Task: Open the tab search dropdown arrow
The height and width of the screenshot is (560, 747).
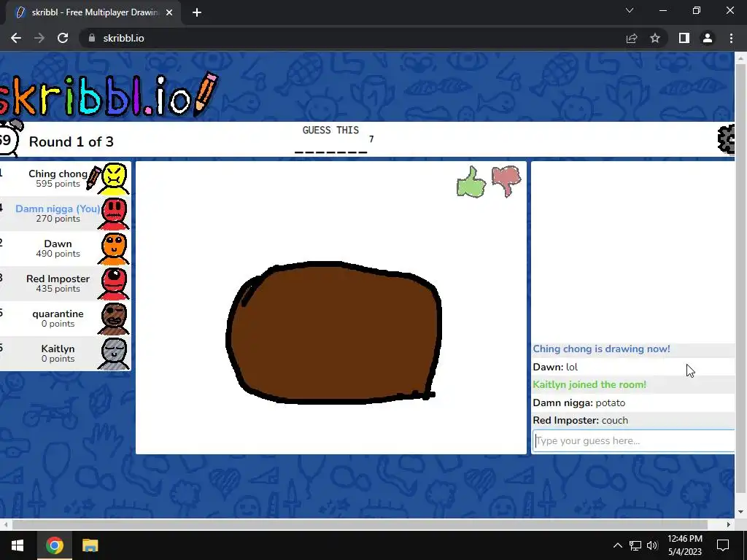Action: pyautogui.click(x=630, y=10)
